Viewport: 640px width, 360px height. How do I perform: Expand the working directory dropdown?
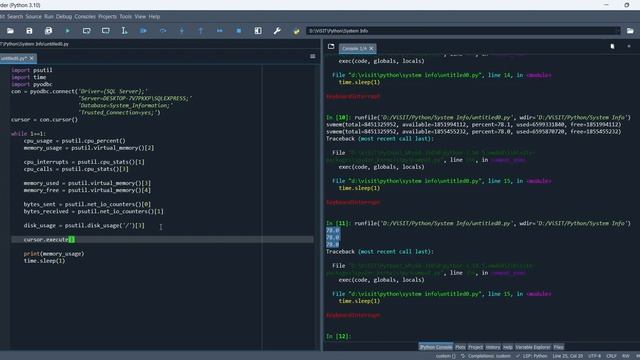pos(617,31)
